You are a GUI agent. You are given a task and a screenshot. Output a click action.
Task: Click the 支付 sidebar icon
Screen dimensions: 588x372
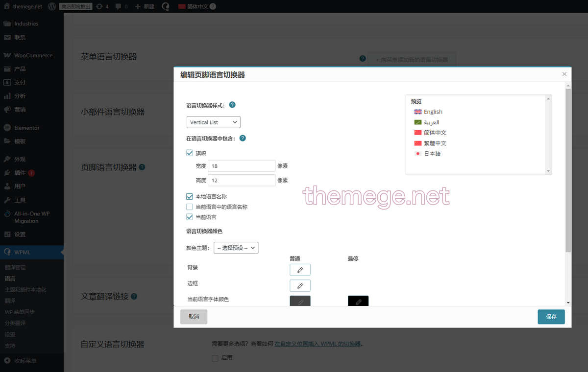7,82
